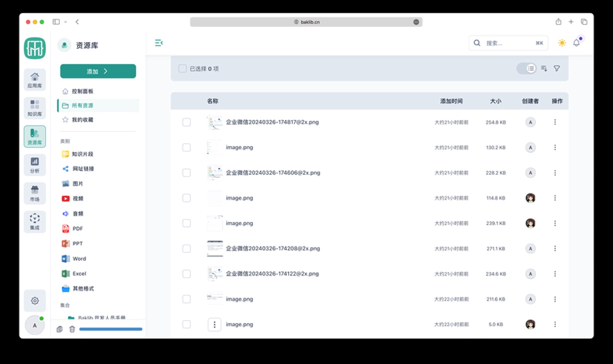This screenshot has width=613, height=364.
Task: Open more actions for 239.1 KB image.png
Action: [555, 223]
